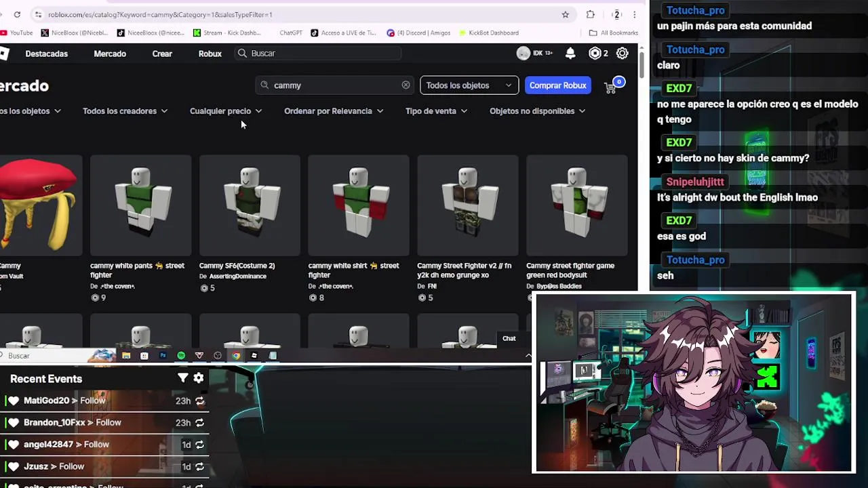
Task: Replay the Jzusz follow event
Action: pyautogui.click(x=199, y=466)
